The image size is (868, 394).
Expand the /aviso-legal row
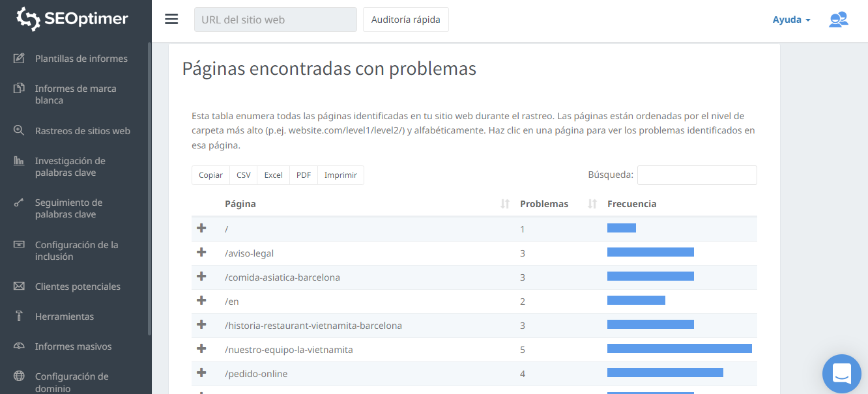[x=201, y=253]
